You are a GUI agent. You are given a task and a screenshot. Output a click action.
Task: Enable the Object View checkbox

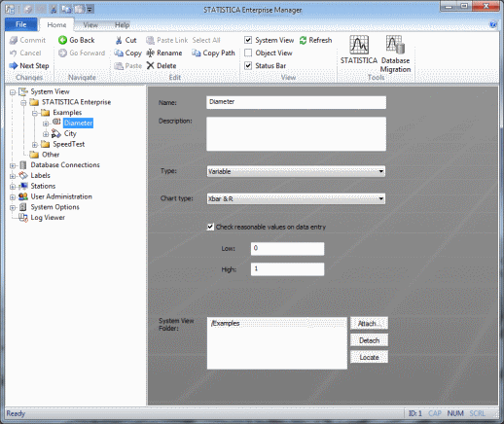coord(248,53)
